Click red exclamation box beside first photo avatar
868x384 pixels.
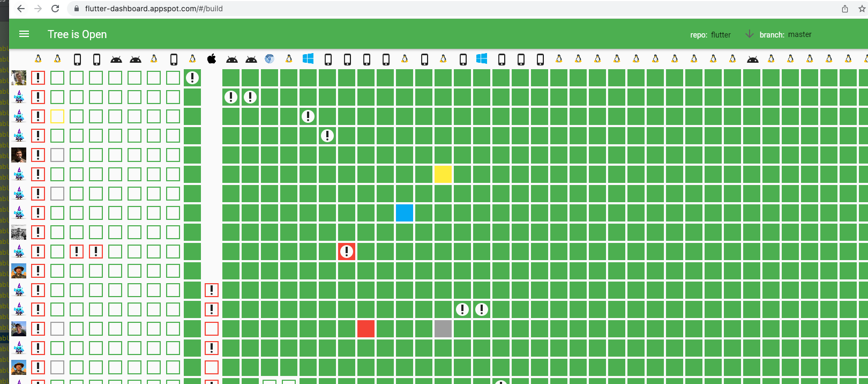(38, 78)
